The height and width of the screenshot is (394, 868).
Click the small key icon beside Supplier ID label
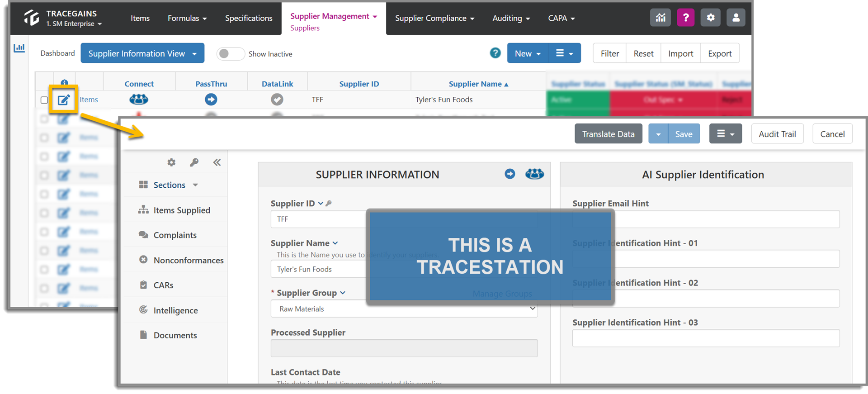pyautogui.click(x=329, y=204)
